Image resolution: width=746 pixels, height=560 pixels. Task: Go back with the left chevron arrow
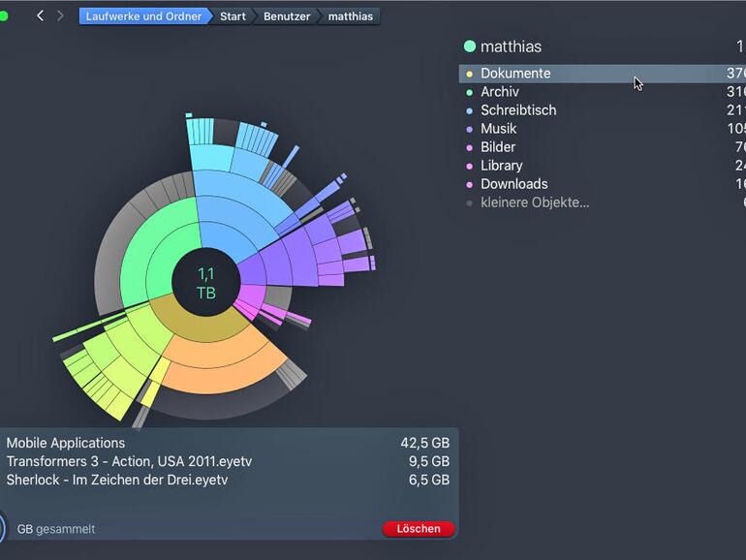click(41, 16)
